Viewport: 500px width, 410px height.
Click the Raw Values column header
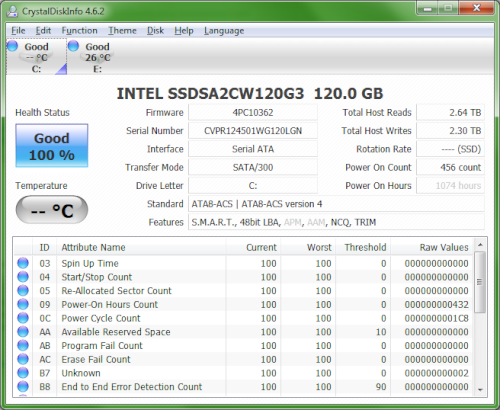coord(432,247)
